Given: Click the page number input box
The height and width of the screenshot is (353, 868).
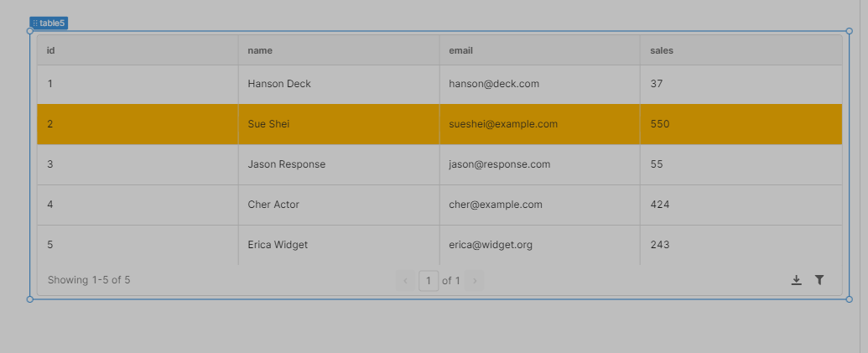Looking at the screenshot, I should (x=429, y=281).
